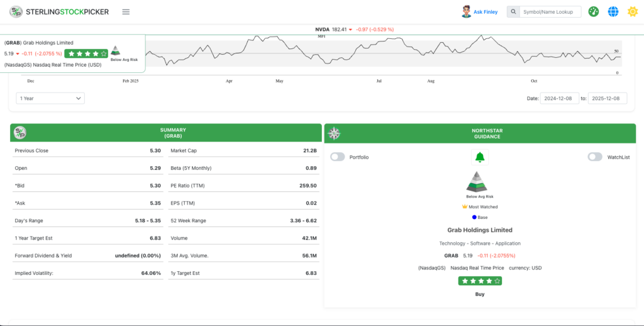
Task: Click the blue globe icon
Action: coord(613,12)
